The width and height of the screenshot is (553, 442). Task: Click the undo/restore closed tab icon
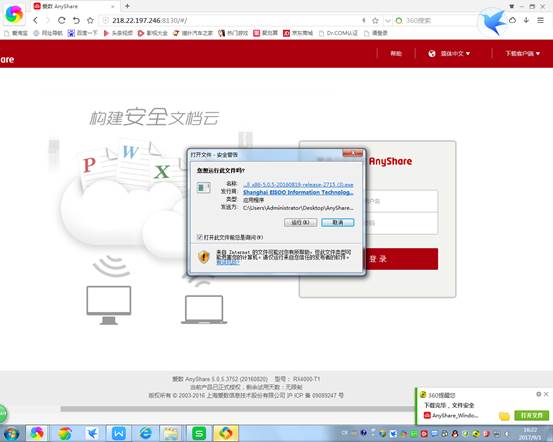point(76,20)
